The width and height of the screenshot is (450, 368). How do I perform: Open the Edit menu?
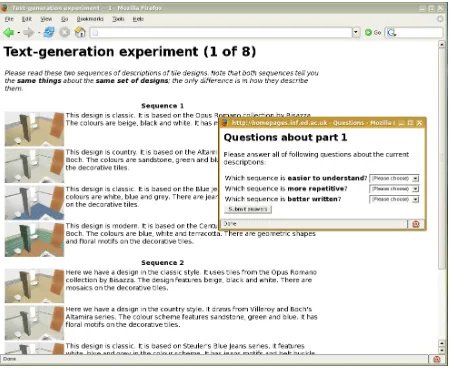[x=27, y=19]
